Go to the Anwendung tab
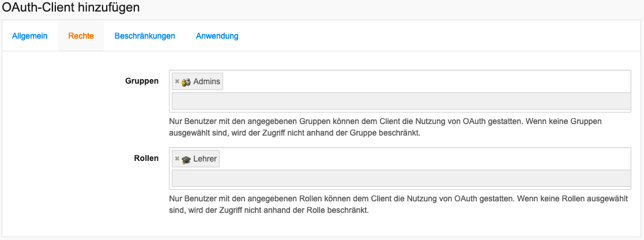Screen dimensions: 644x240 (217, 36)
